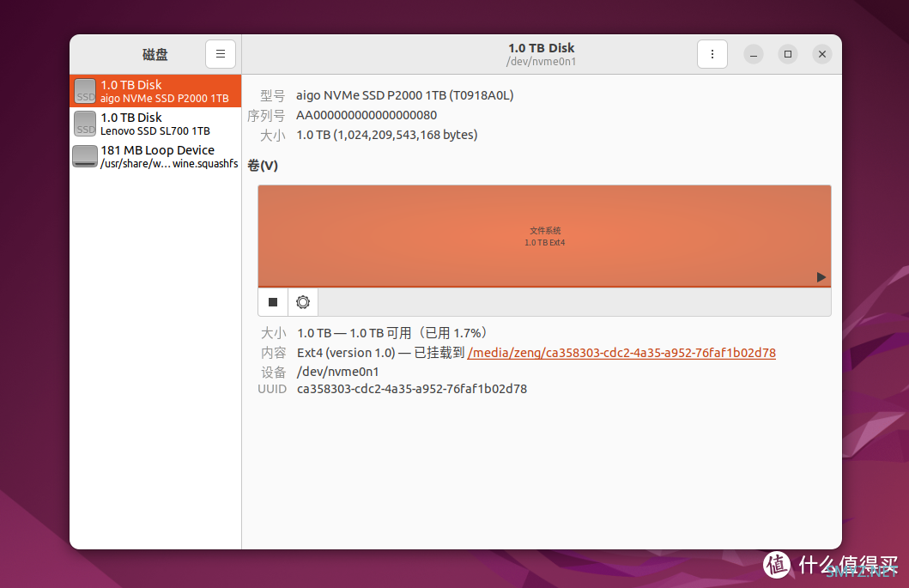Close the Disks window
The width and height of the screenshot is (909, 588).
click(822, 54)
